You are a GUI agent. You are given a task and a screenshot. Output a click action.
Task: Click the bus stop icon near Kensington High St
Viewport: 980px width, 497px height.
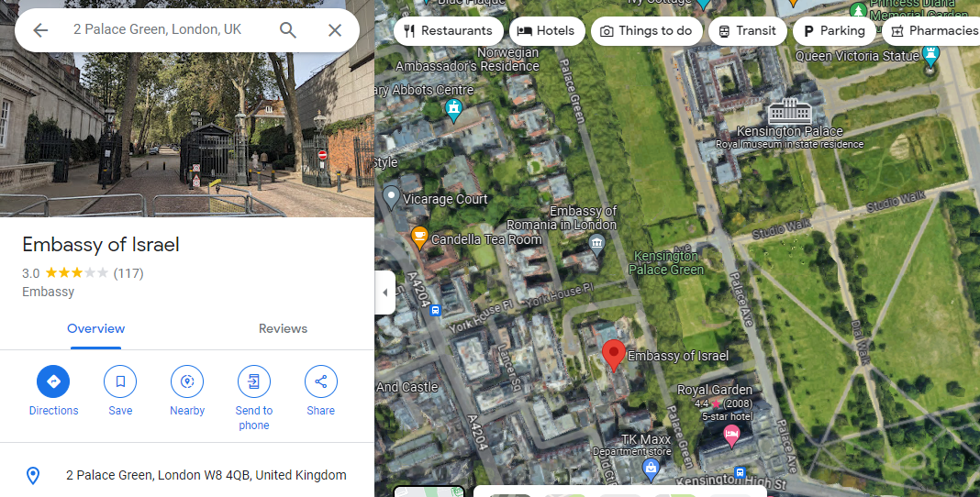[740, 472]
